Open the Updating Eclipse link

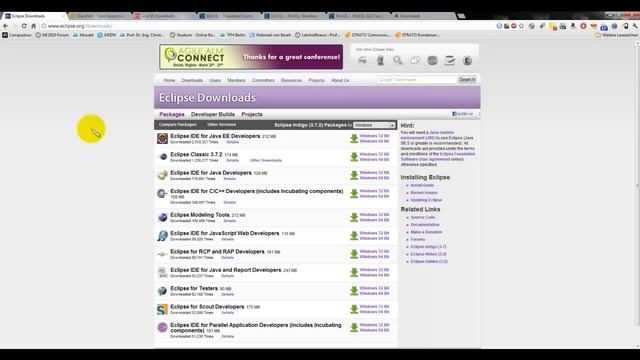click(426, 200)
